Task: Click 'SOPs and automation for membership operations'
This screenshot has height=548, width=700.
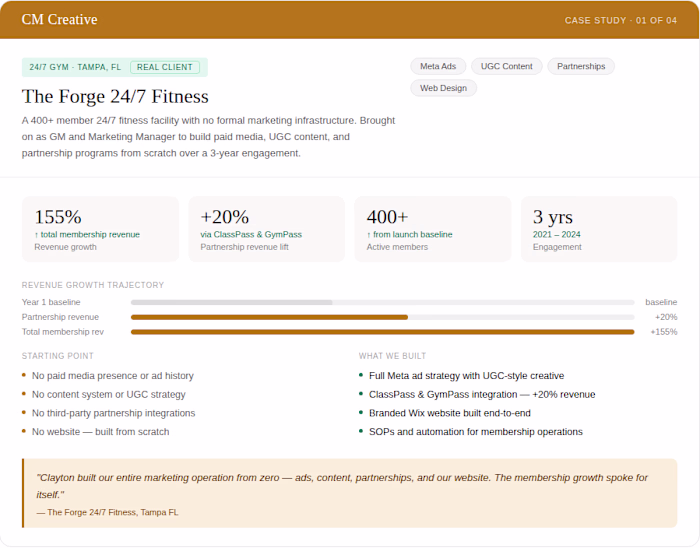Action: pos(475,432)
